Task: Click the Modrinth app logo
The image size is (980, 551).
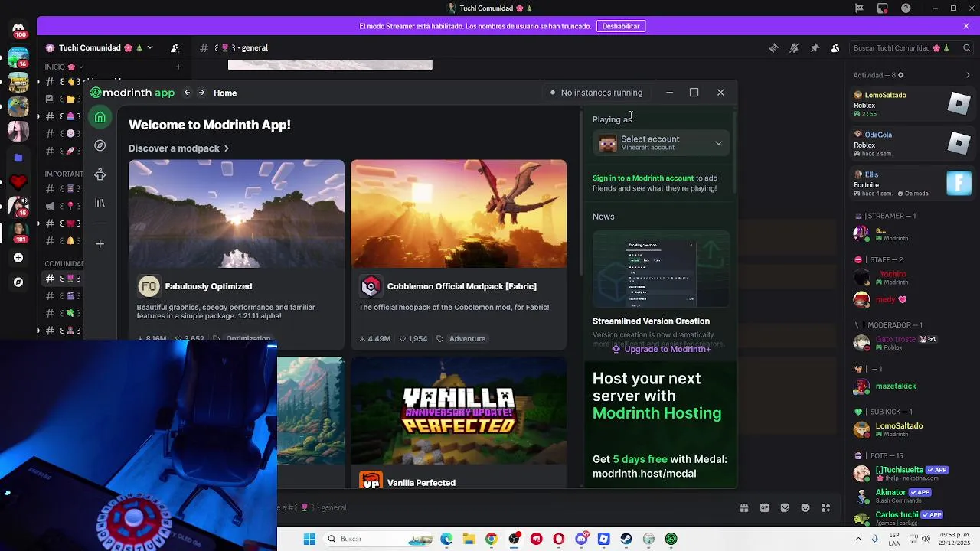Action: 132,93
